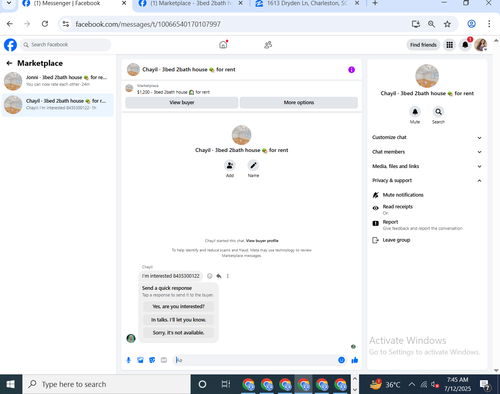
Task: Attach a photo file icon
Action: click(x=140, y=360)
